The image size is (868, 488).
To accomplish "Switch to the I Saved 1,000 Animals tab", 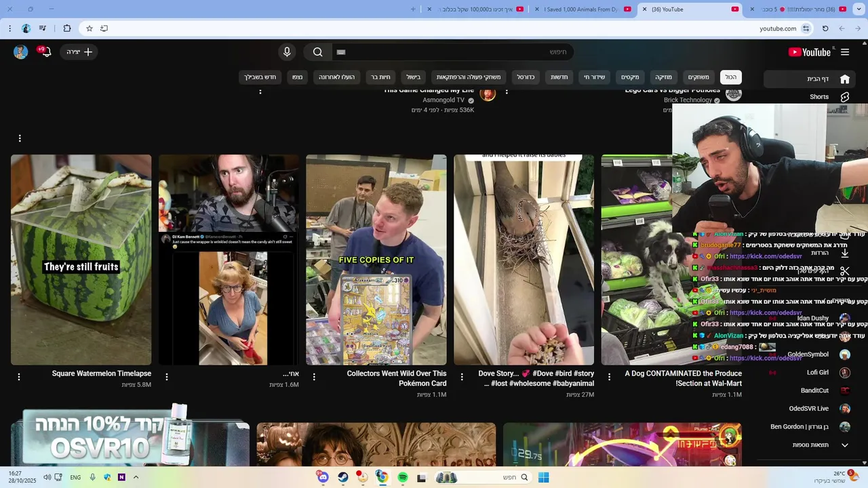I will tap(580, 9).
